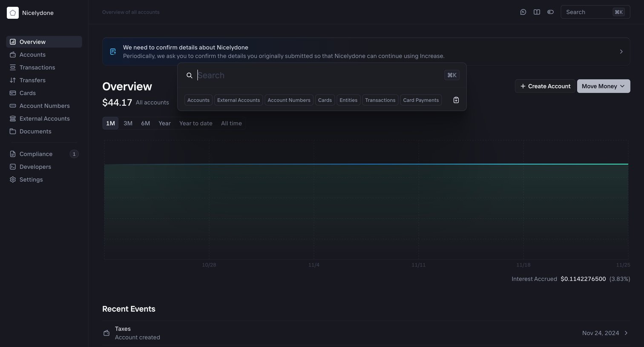Select the Year time range tab
This screenshot has width=644, height=347.
click(164, 123)
